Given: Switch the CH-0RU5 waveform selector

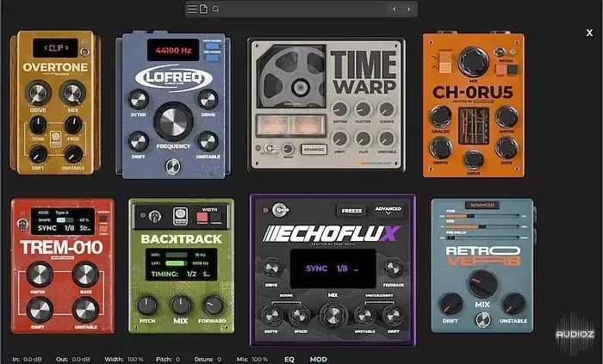Looking at the screenshot, I should click(445, 63).
